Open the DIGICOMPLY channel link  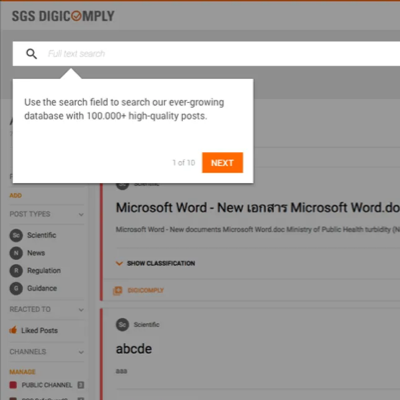[x=146, y=290]
